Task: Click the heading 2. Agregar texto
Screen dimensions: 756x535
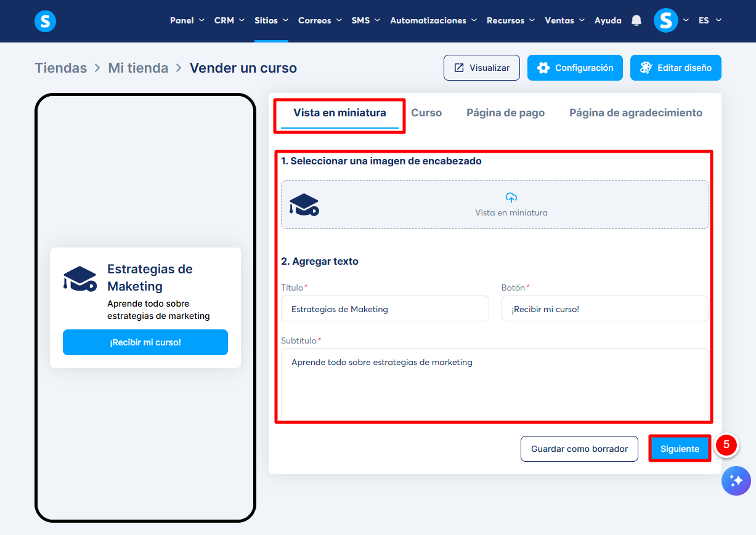Action: tap(320, 261)
